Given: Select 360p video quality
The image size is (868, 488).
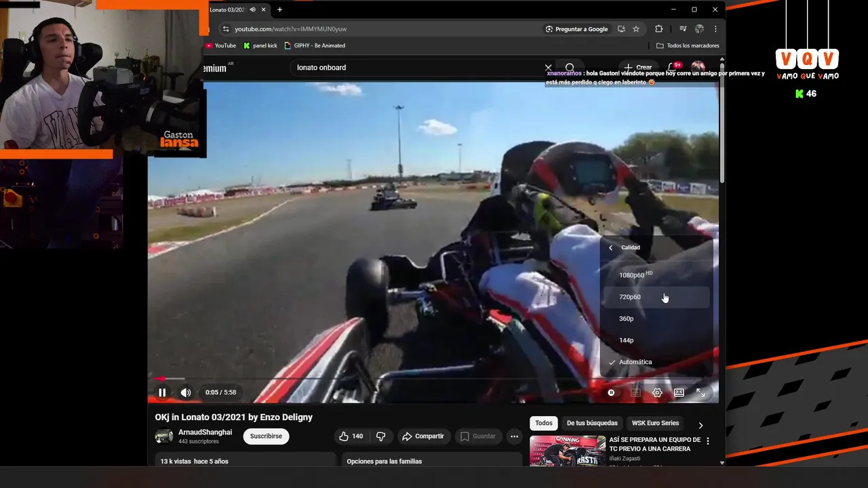Looking at the screenshot, I should 656,319.
